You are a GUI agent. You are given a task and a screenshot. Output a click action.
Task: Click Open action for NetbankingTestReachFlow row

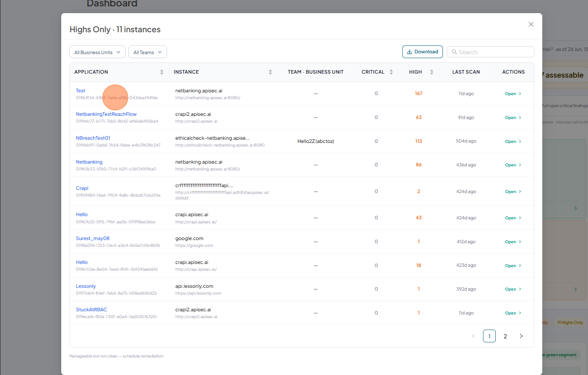(x=513, y=118)
